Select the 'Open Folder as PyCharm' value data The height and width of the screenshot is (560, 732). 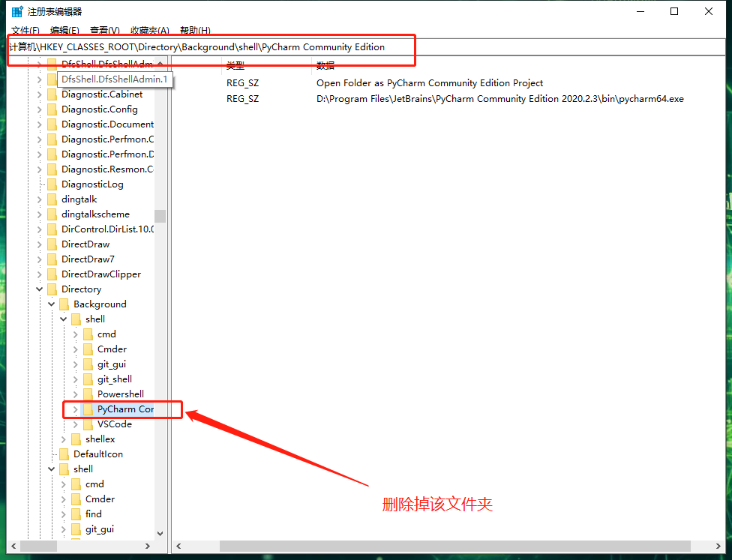(x=430, y=83)
